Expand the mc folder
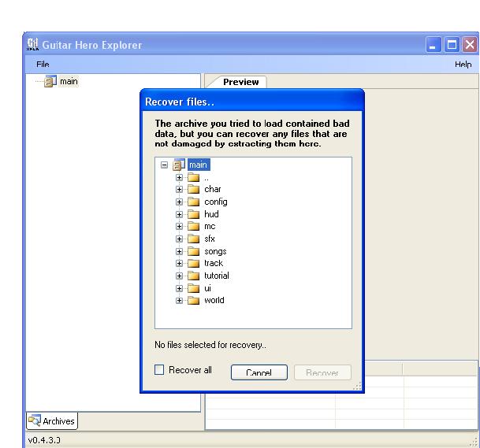 point(180,226)
